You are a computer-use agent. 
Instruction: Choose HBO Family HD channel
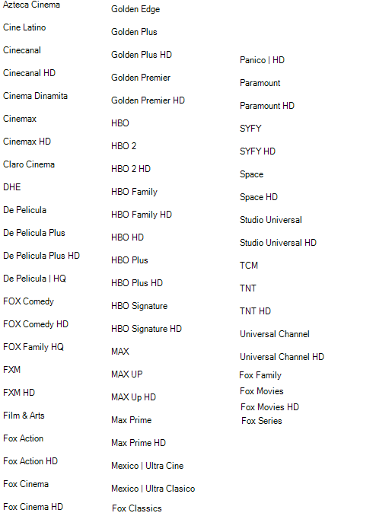[x=142, y=215]
